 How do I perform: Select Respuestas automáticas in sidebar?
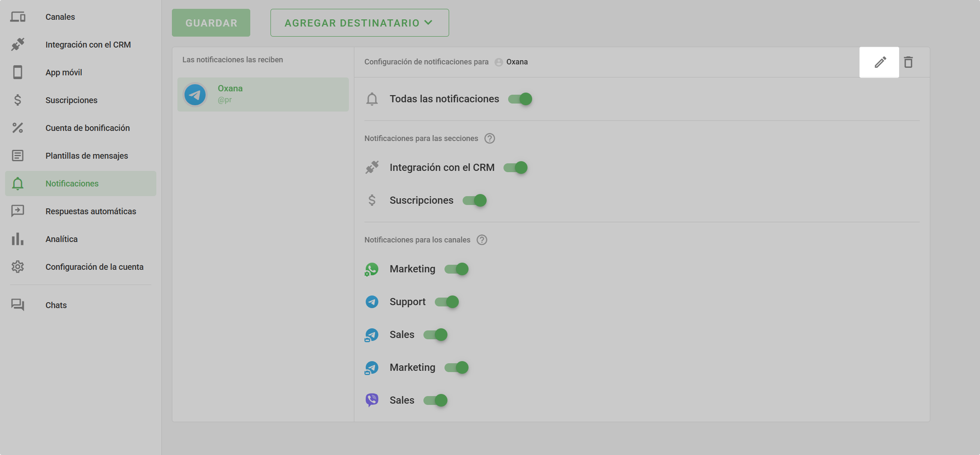click(x=80, y=211)
